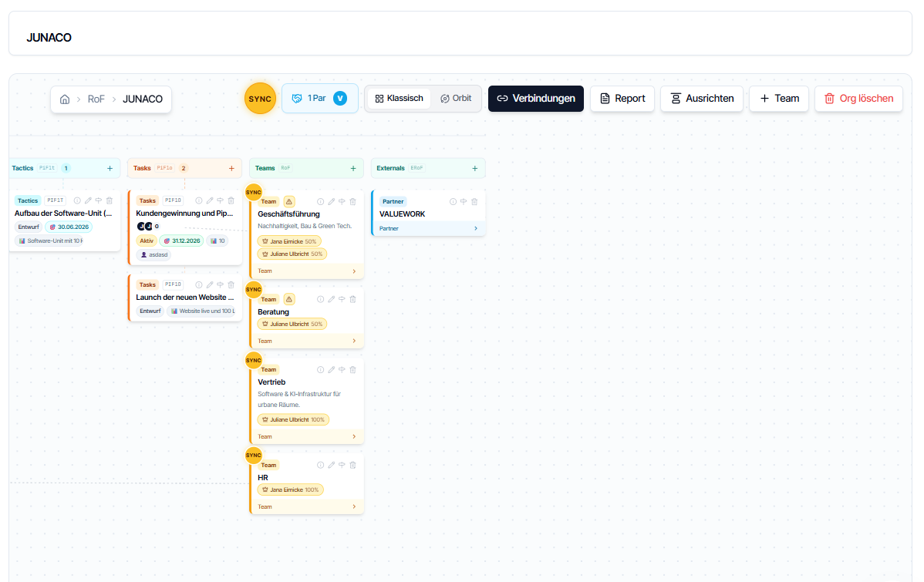Delete the Launch der neuen Website task

coord(231,285)
